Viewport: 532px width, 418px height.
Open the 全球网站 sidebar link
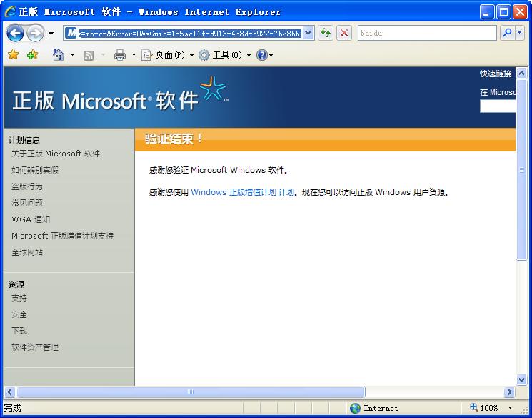point(27,252)
